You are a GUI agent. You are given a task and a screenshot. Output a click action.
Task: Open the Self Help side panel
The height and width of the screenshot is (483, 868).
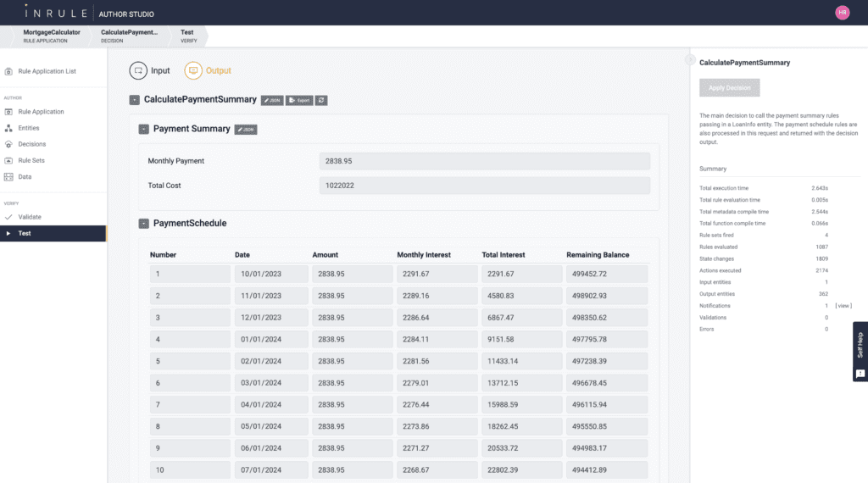[860, 352]
